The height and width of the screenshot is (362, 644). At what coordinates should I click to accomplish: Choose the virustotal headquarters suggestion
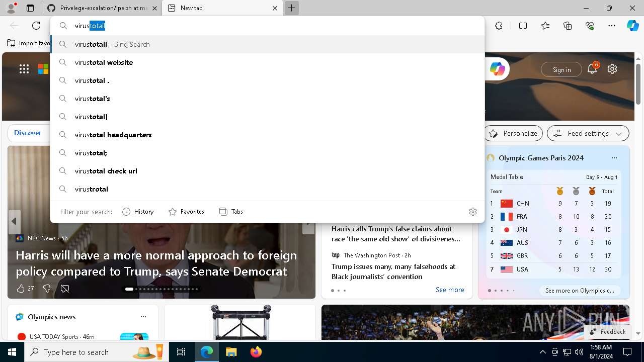click(268, 135)
